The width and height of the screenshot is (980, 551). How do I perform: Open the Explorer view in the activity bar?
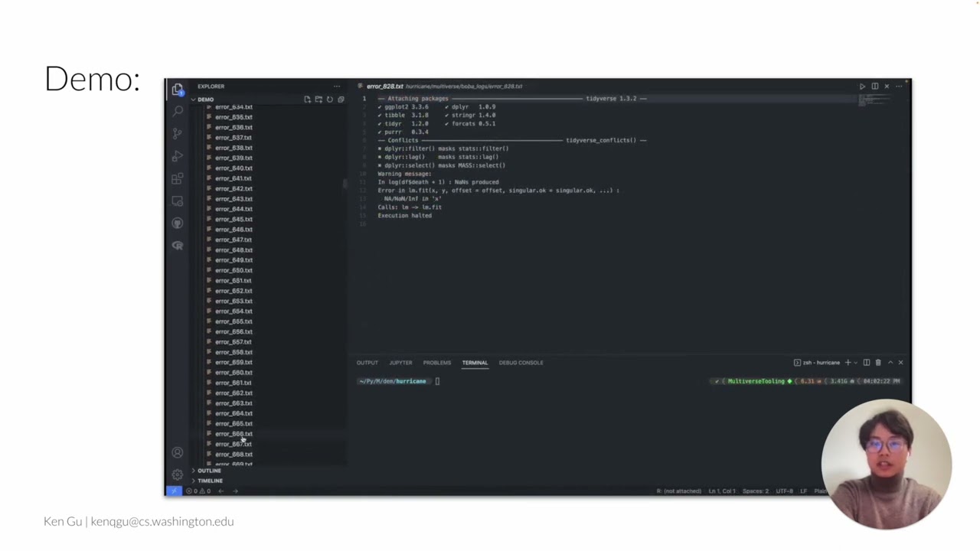coord(178,89)
